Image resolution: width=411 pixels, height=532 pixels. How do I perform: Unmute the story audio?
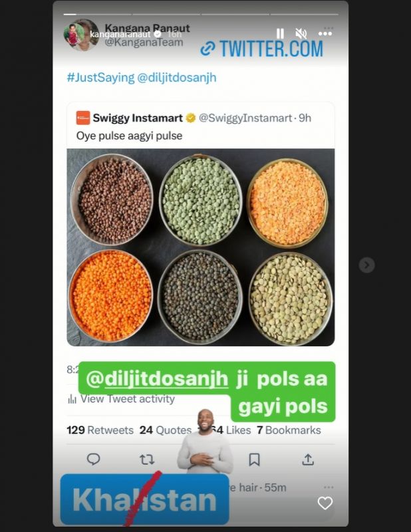coord(301,34)
